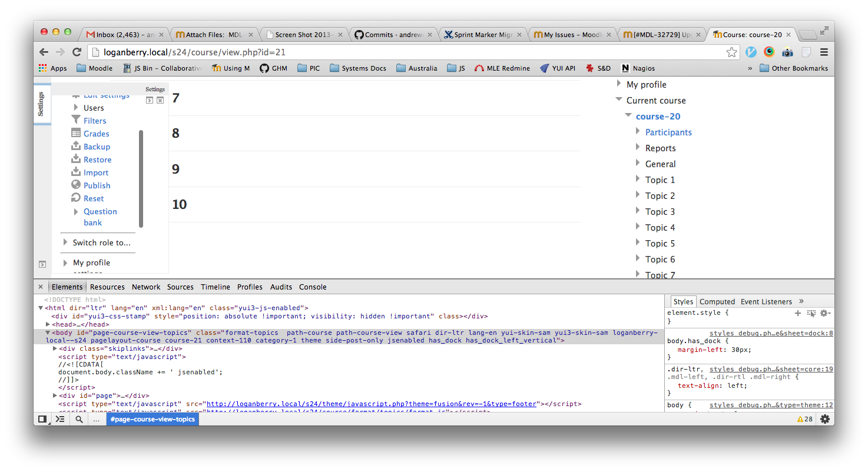Expand the Switch role to... node

(65, 242)
